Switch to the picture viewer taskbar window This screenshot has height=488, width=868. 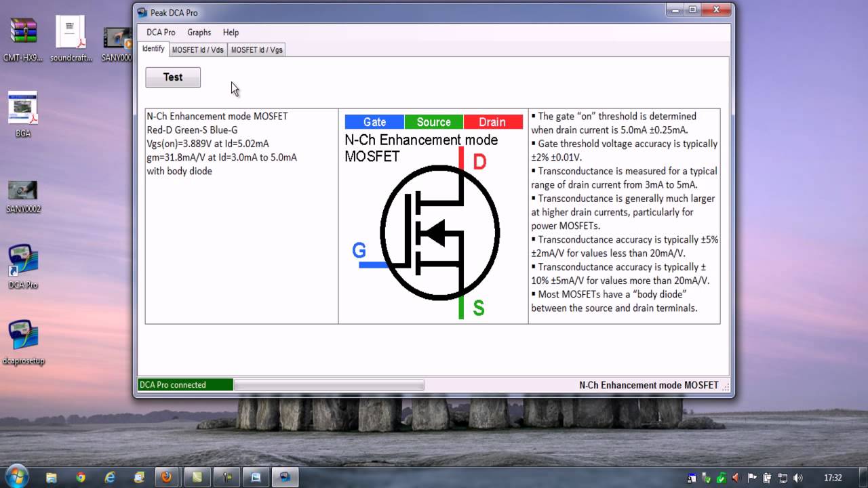256,477
